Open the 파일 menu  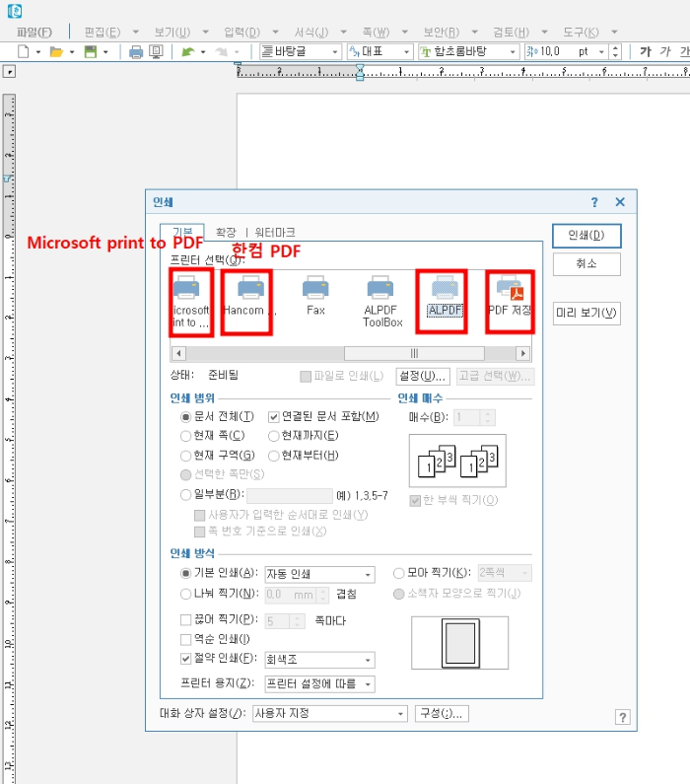[x=34, y=33]
